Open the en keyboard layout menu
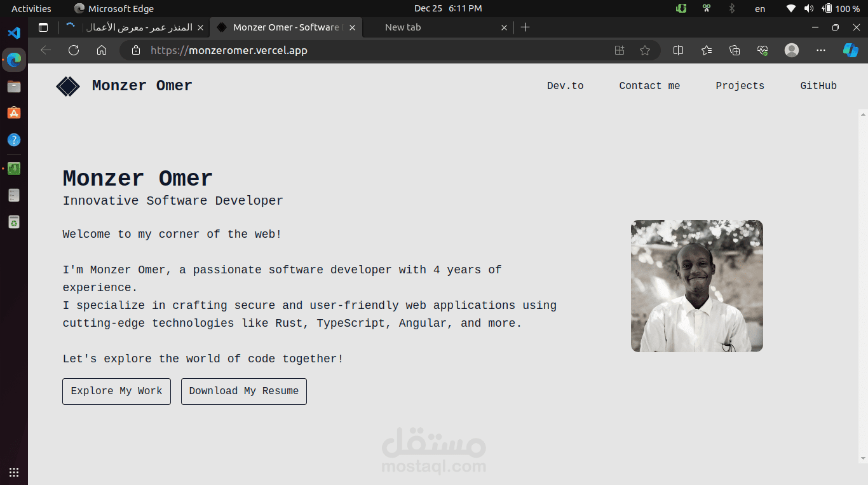This screenshot has width=868, height=485. 760,8
